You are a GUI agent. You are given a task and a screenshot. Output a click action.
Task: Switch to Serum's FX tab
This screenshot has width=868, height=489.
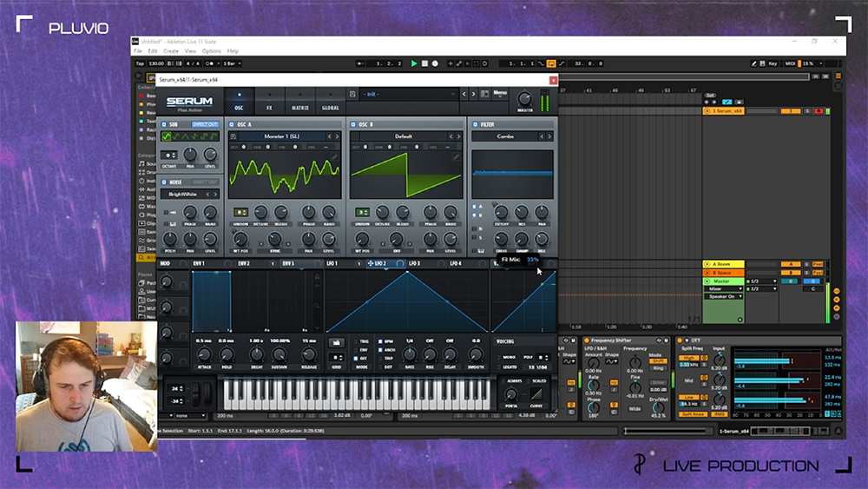[x=270, y=102]
